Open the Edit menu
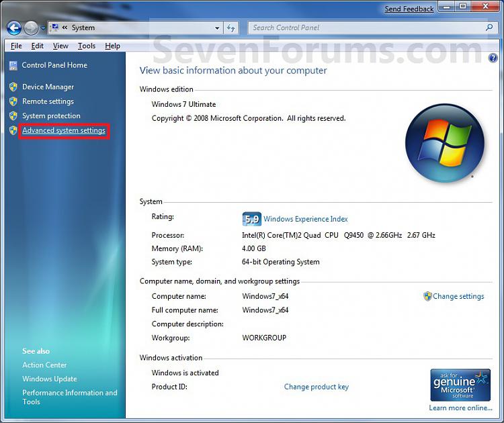 [37, 46]
